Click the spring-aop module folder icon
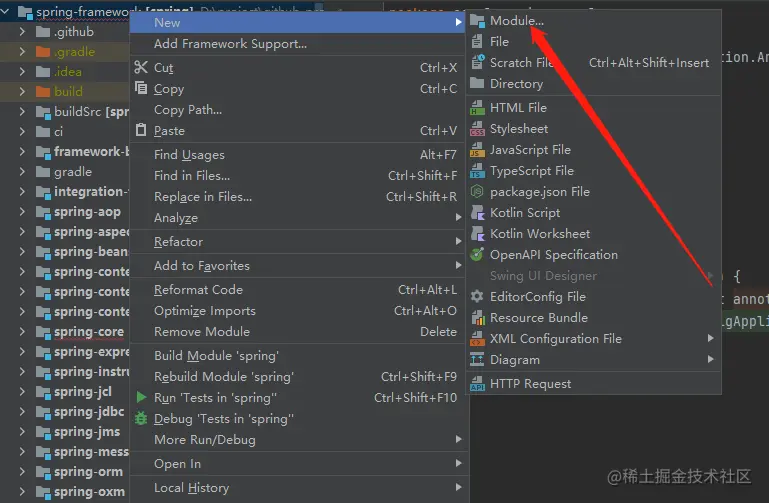The height and width of the screenshot is (503, 769). (x=43, y=212)
